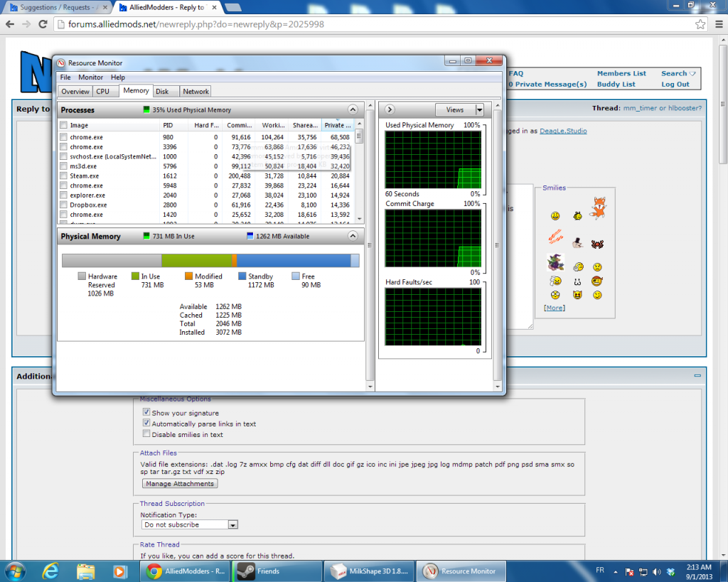Open DeagLe.Studio profile link
Viewport: 728px width, 582px height.
pos(563,131)
